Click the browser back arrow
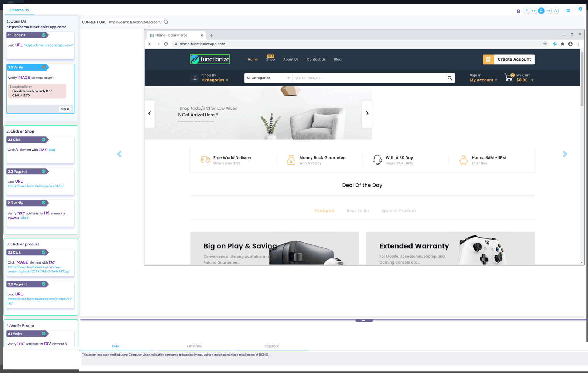Screen dimensions: 588x373 click(150, 44)
